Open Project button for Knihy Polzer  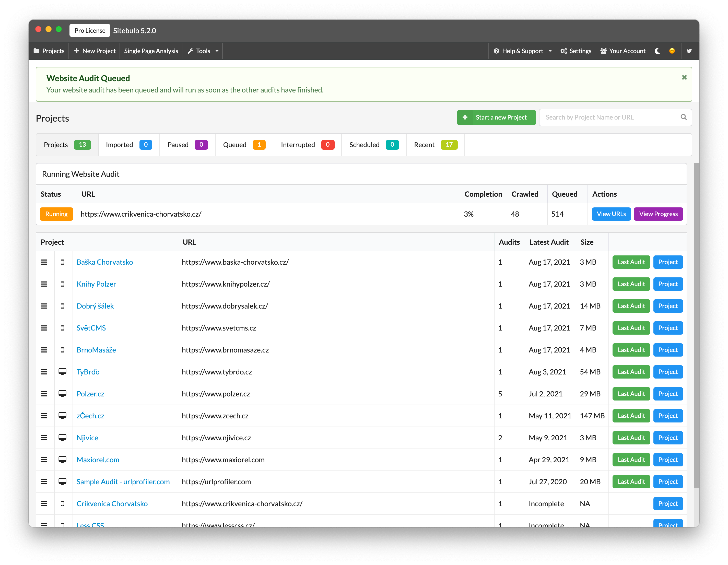pos(668,284)
